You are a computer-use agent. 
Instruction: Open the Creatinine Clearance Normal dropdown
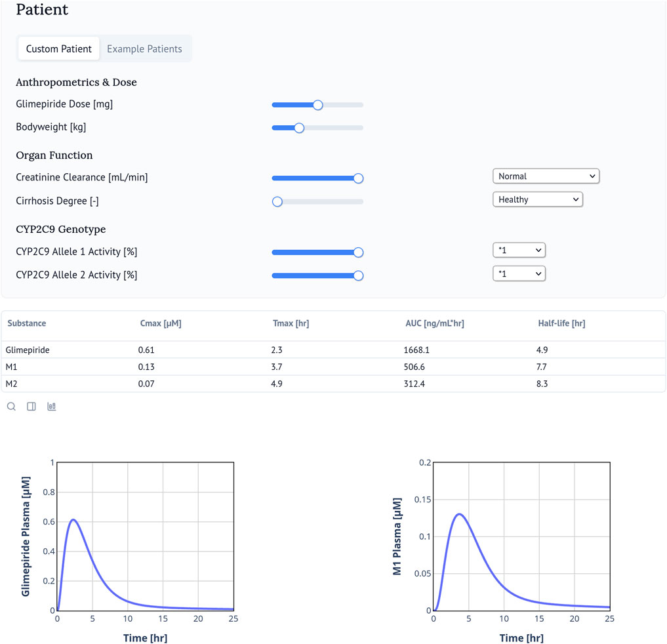click(x=546, y=176)
